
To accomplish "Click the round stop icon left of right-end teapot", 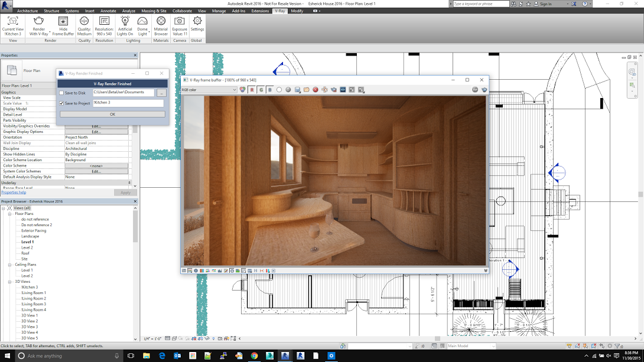I will (475, 90).
